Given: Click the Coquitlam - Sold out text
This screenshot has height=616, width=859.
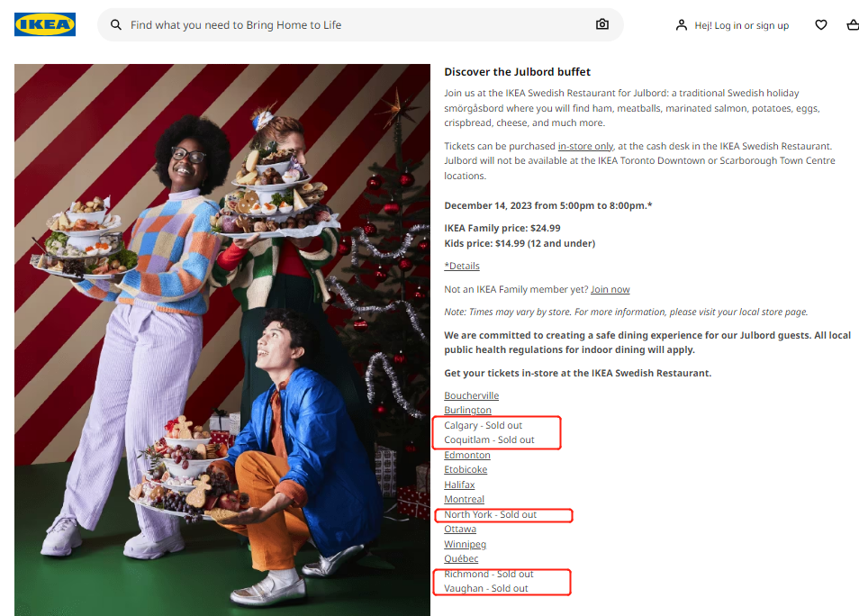Looking at the screenshot, I should pyautogui.click(x=489, y=439).
